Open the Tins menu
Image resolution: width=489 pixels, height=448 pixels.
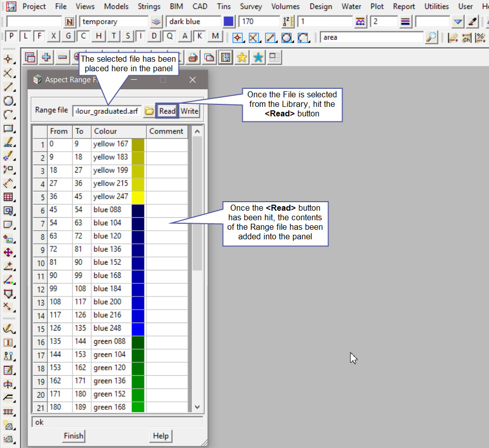pos(224,7)
